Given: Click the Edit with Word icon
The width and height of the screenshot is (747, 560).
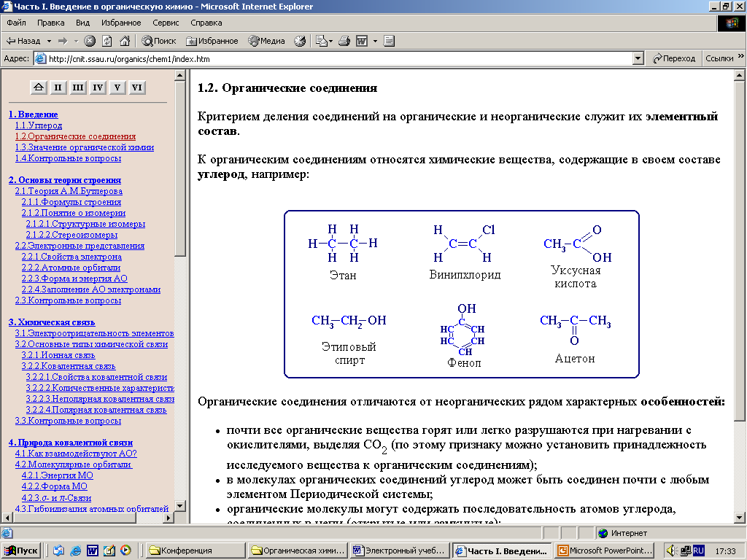Looking at the screenshot, I should (362, 41).
